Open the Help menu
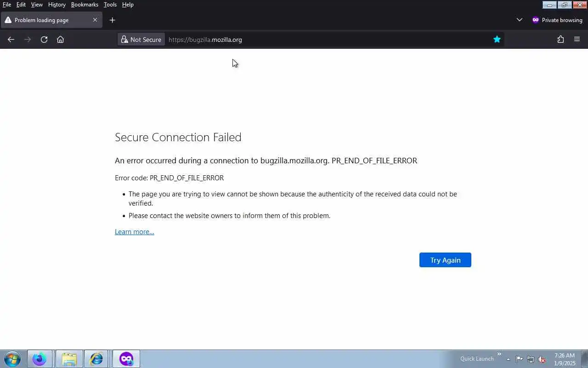The width and height of the screenshot is (588, 368). (128, 5)
